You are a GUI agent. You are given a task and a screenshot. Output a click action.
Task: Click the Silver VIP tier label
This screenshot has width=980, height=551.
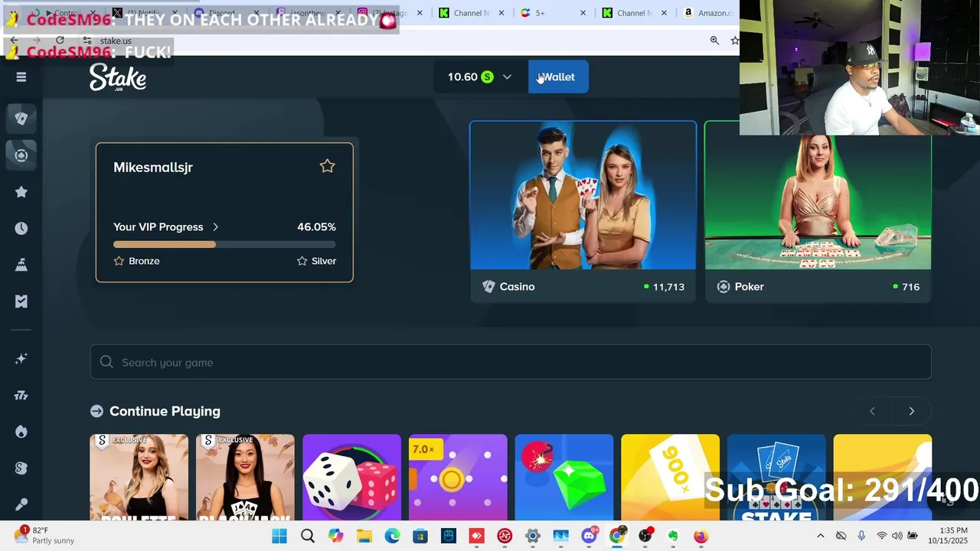click(x=323, y=261)
